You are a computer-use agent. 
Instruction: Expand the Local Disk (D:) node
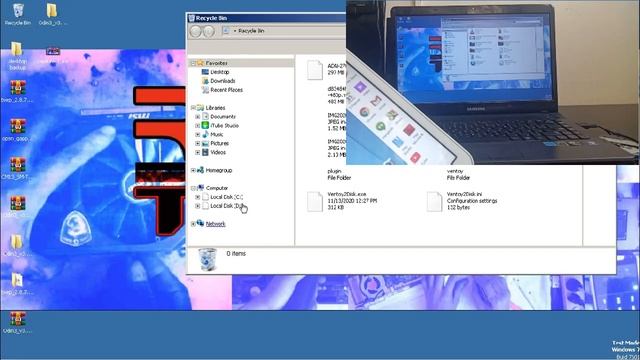198,206
